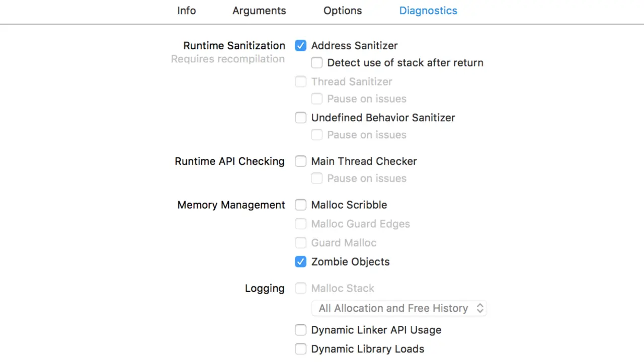Uncheck Zombie Objects
Image resolution: width=644 pixels, height=363 pixels.
coord(300,262)
